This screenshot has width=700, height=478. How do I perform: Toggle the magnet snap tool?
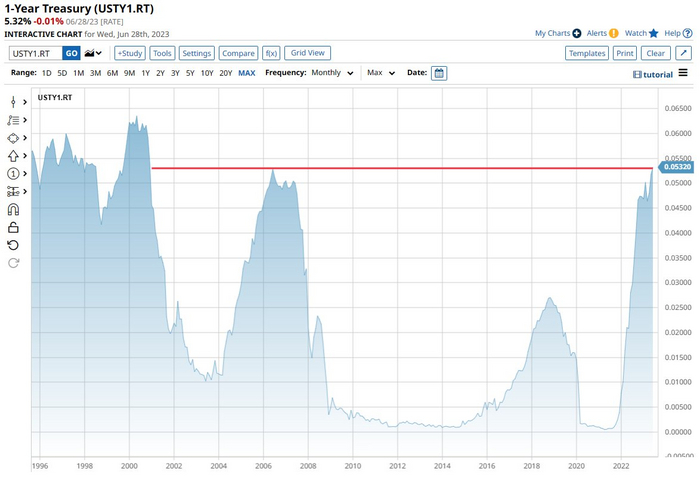(13, 209)
